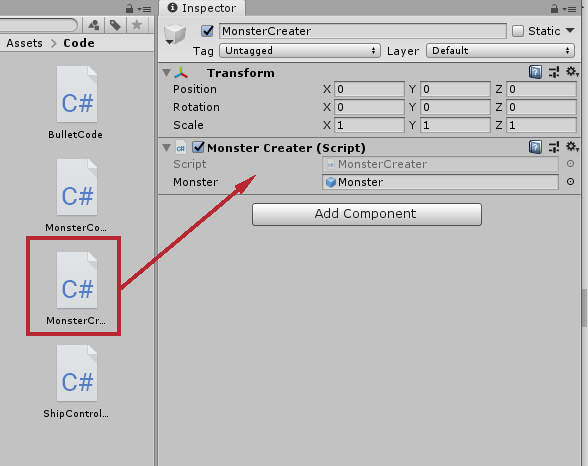The height and width of the screenshot is (466, 588).
Task: Enable the Static checkbox
Action: click(518, 31)
